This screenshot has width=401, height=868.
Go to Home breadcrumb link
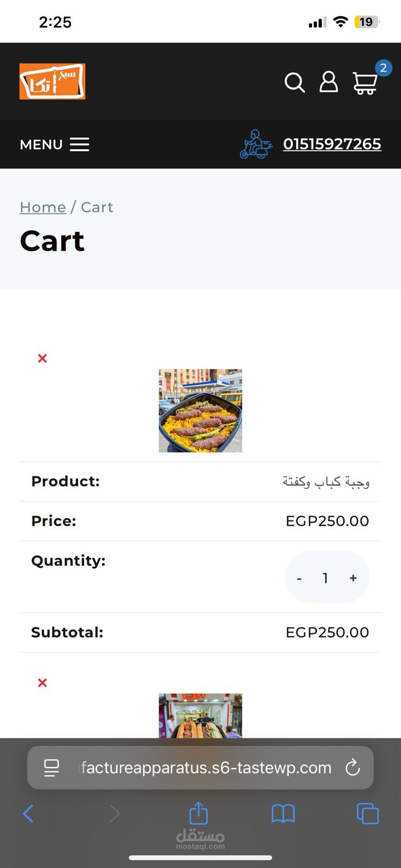tap(43, 207)
